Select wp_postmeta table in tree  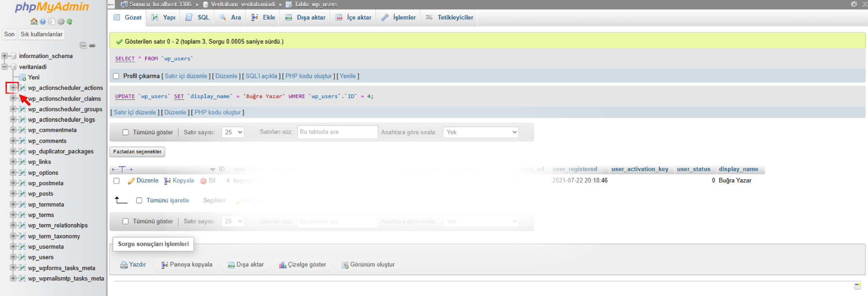tap(45, 183)
